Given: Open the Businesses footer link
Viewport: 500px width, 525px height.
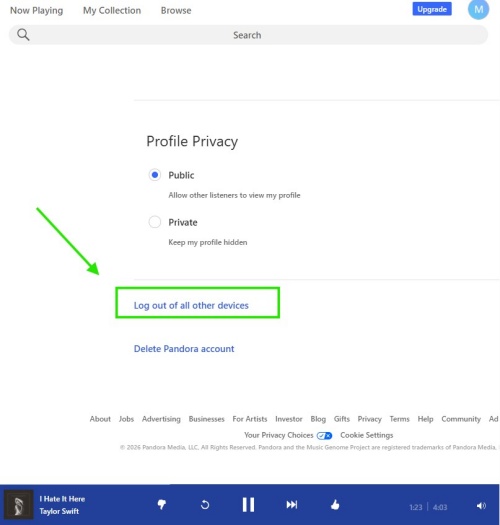Looking at the screenshot, I should [207, 419].
